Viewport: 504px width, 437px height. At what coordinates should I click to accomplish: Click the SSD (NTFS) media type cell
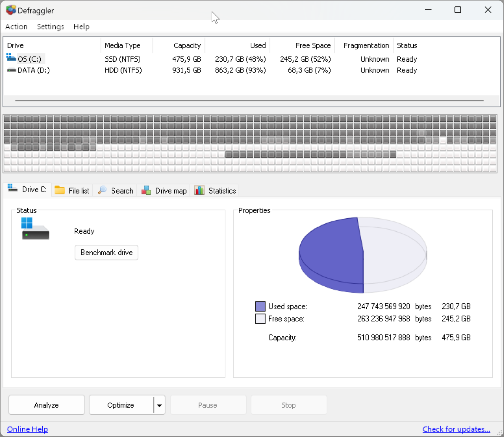[x=123, y=59]
